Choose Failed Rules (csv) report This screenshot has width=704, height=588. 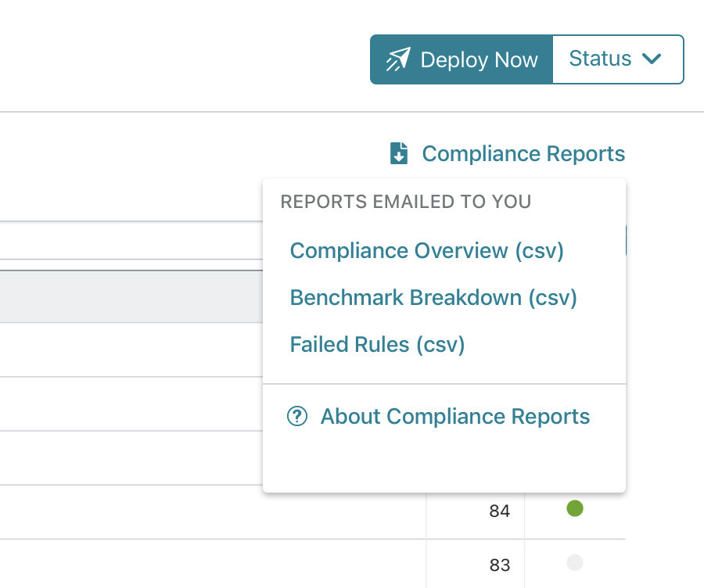(377, 345)
